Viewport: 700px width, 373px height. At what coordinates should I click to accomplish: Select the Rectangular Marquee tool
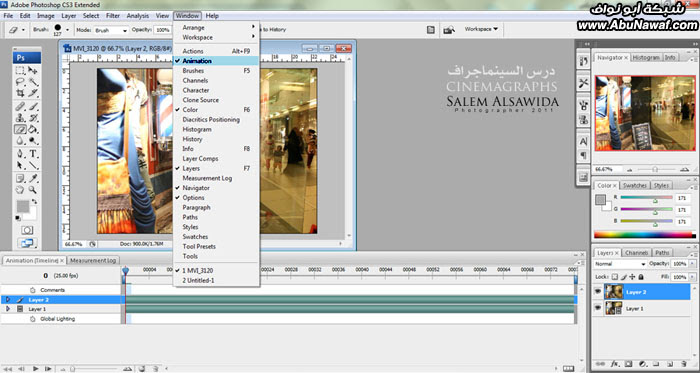click(21, 70)
